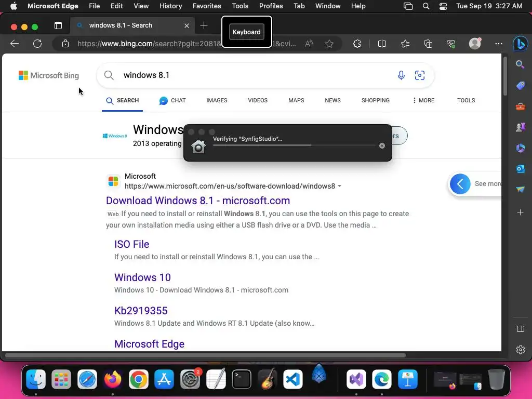
Task: Go back using the browser back arrow
Action: [x=15, y=44]
